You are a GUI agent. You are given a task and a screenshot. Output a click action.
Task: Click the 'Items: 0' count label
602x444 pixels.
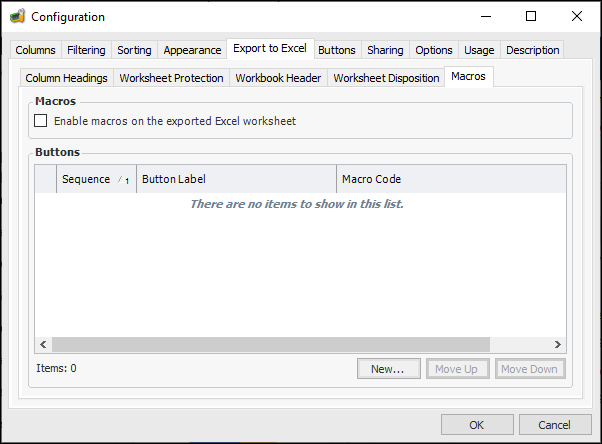click(x=56, y=368)
